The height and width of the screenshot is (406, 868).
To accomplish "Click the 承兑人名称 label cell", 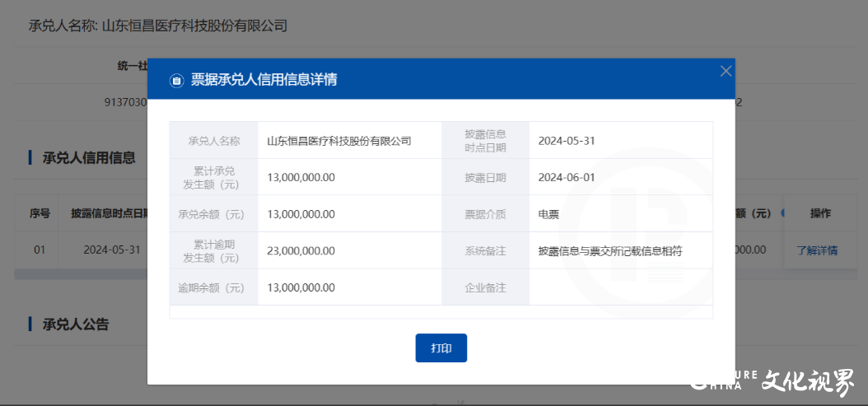I will coord(213,141).
